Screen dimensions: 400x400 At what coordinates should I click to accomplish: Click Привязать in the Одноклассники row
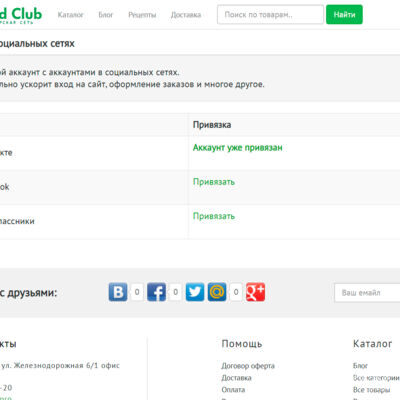point(214,216)
